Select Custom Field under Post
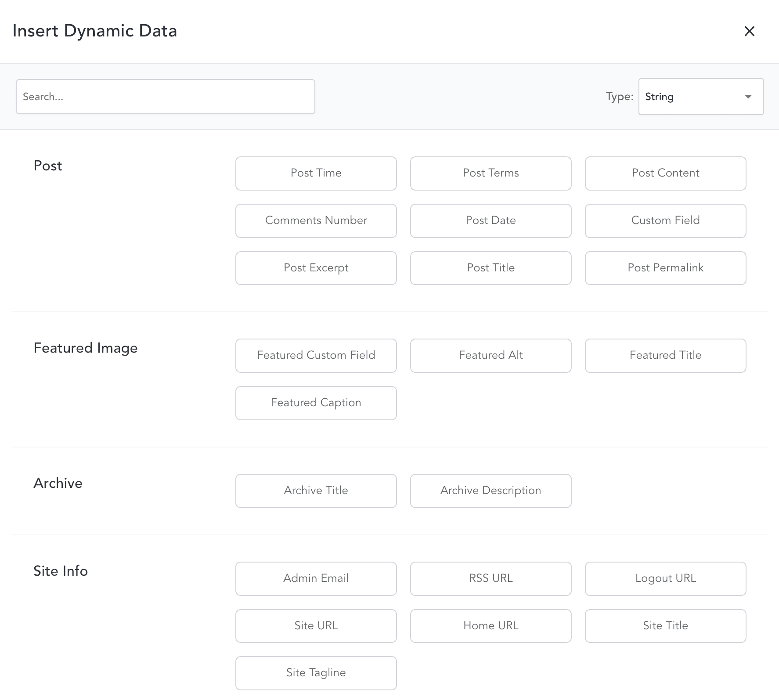Image resolution: width=779 pixels, height=700 pixels. 665,220
